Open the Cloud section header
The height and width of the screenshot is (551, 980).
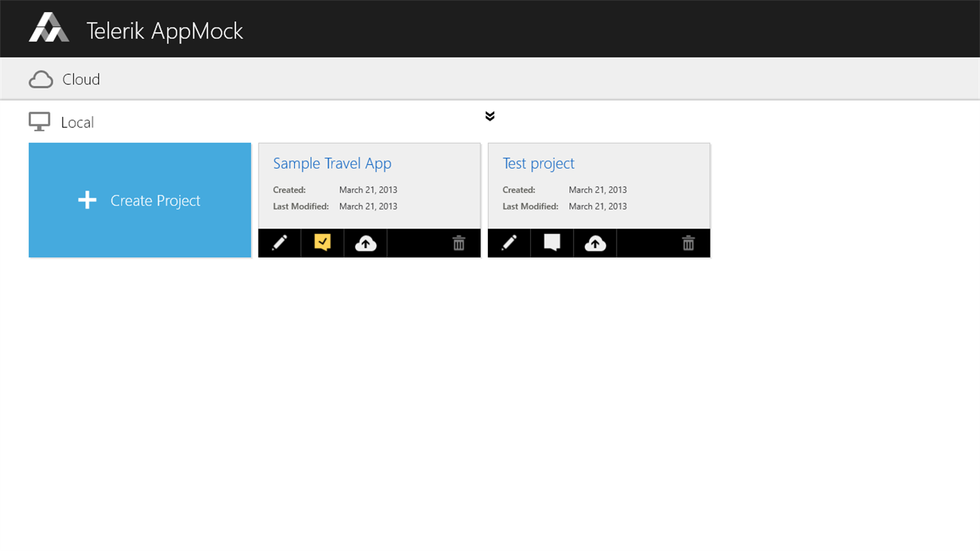[490, 79]
